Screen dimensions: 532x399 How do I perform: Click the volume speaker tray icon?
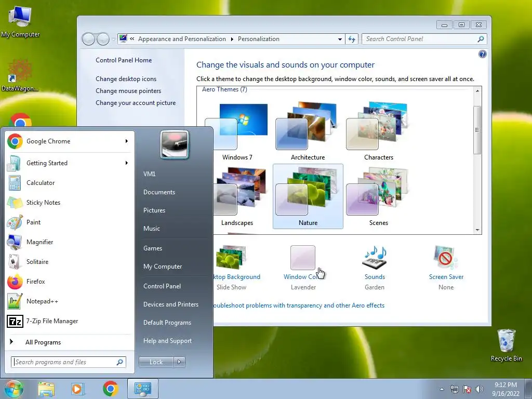(480, 389)
